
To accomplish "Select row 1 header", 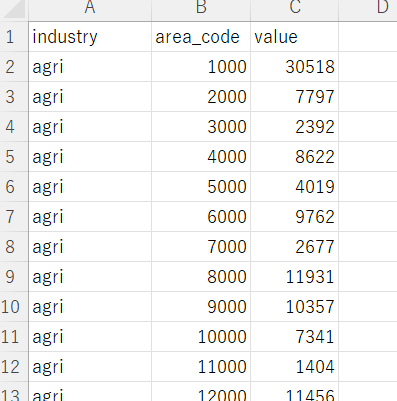I will (14, 37).
